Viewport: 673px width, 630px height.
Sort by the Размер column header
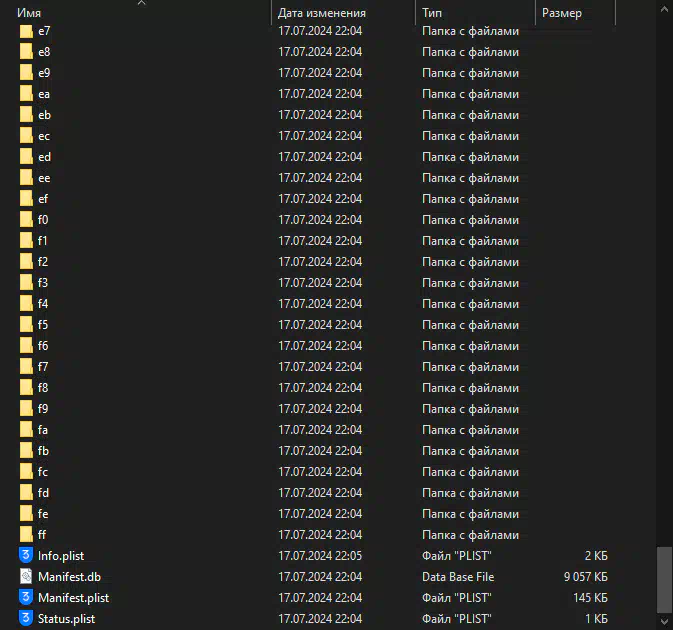click(x=562, y=13)
